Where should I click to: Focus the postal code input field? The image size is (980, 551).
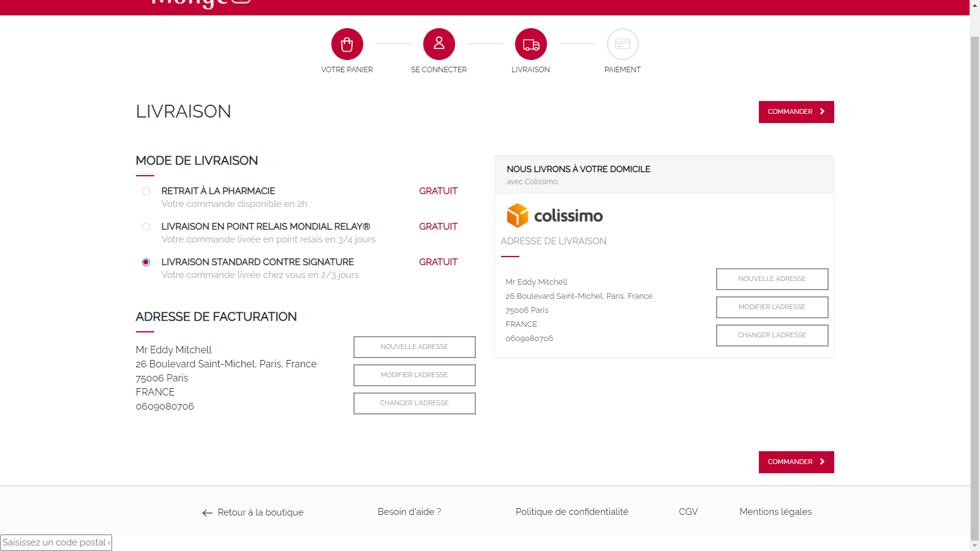[x=56, y=542]
